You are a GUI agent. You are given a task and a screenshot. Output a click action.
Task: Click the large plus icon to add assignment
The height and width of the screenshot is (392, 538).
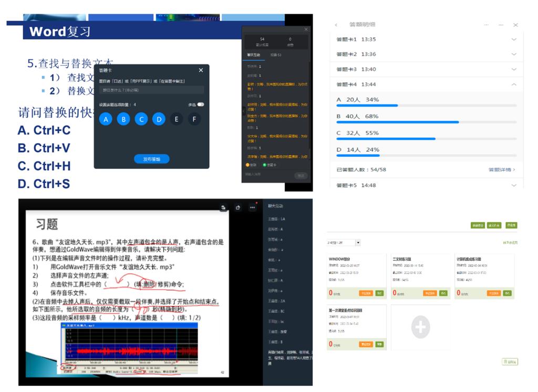pyautogui.click(x=420, y=327)
